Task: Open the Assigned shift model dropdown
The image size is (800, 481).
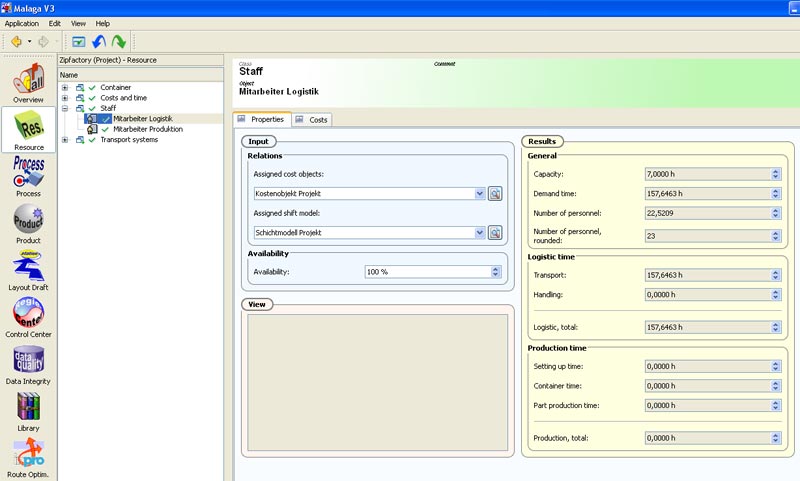Action: pyautogui.click(x=480, y=233)
